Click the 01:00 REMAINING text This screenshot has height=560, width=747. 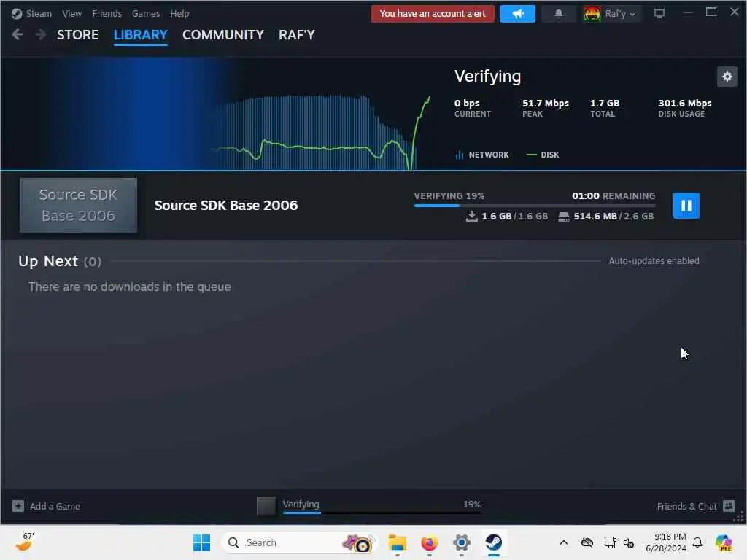[x=614, y=195]
